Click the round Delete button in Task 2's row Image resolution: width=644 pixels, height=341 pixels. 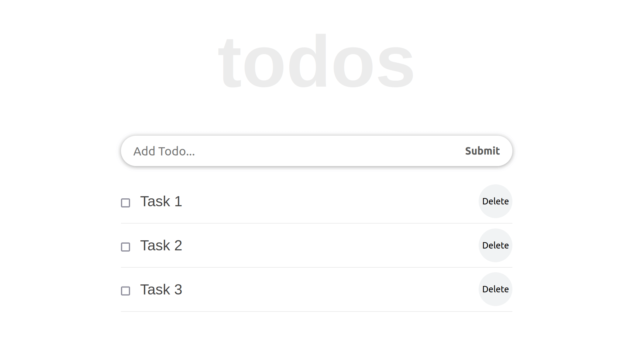[495, 245]
